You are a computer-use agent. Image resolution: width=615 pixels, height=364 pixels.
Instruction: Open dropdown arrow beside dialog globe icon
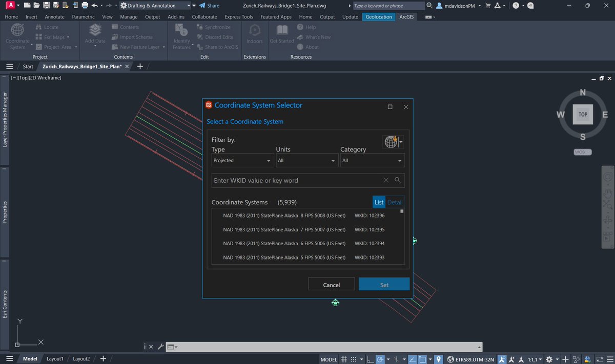[x=401, y=142]
